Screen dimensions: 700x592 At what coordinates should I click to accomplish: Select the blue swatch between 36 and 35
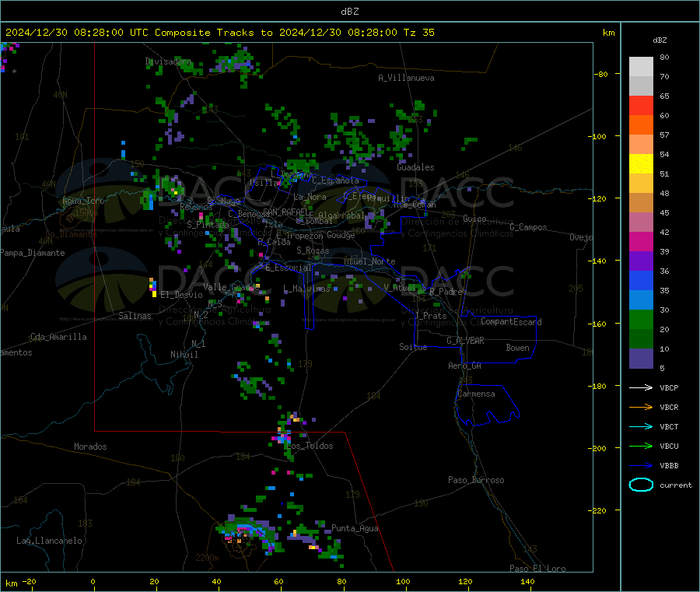click(641, 280)
